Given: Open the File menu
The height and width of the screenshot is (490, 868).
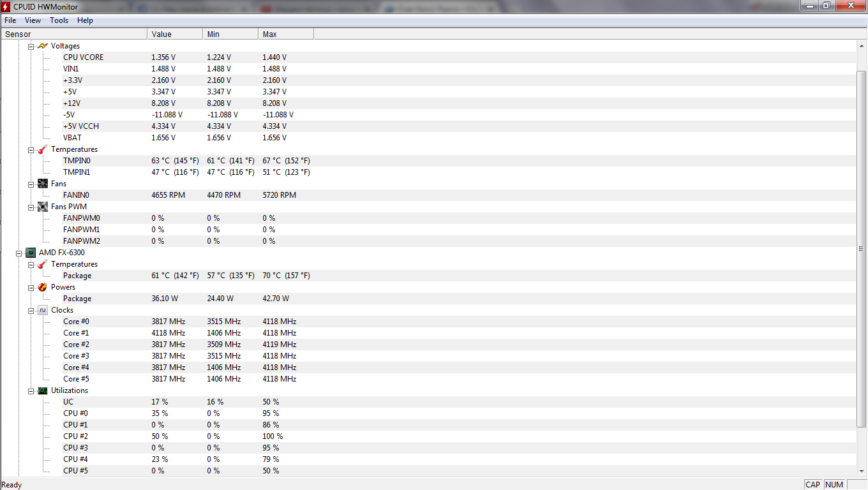Looking at the screenshot, I should click(x=10, y=20).
